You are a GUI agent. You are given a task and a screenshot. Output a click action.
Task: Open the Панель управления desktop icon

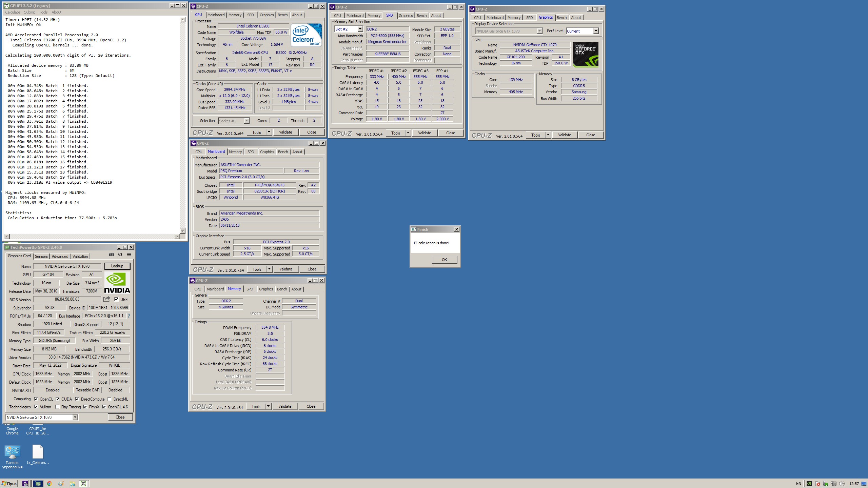pos(12,457)
